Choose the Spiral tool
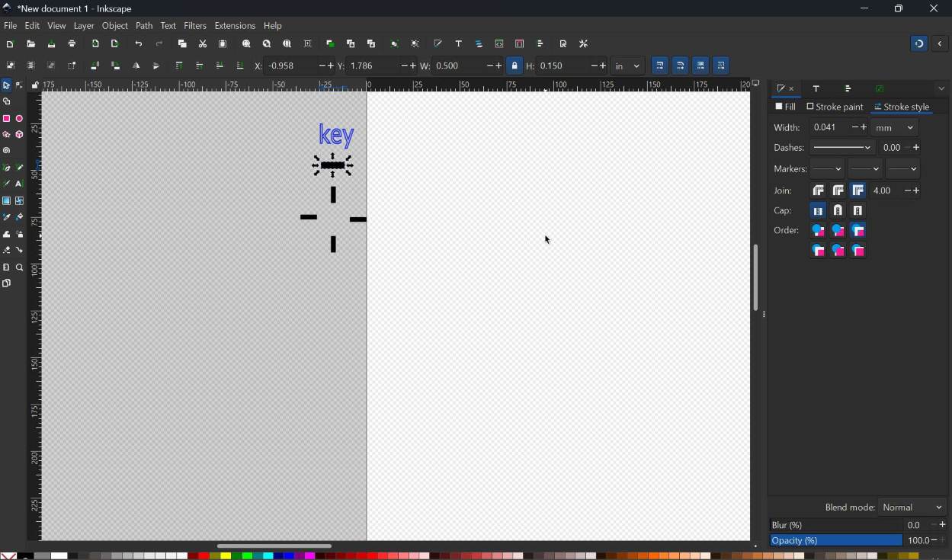Viewport: 952px width, 560px height. click(x=7, y=151)
